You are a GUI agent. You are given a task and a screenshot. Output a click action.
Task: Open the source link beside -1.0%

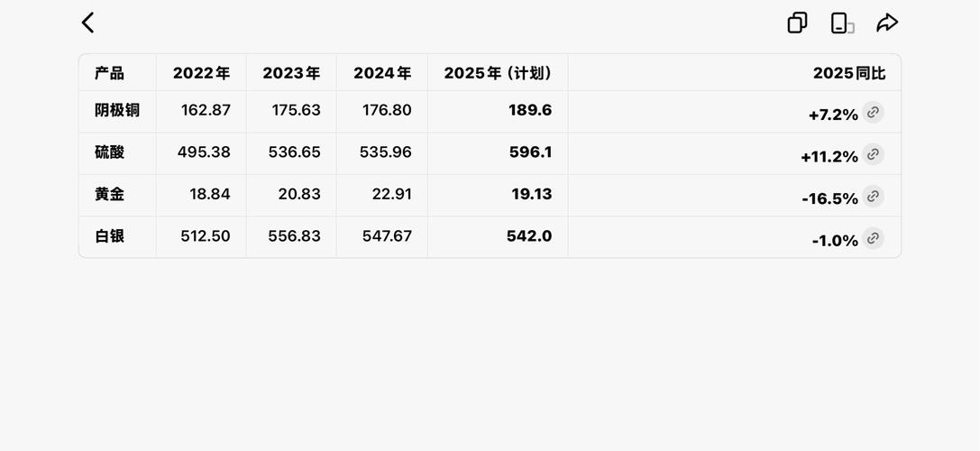[x=873, y=238]
